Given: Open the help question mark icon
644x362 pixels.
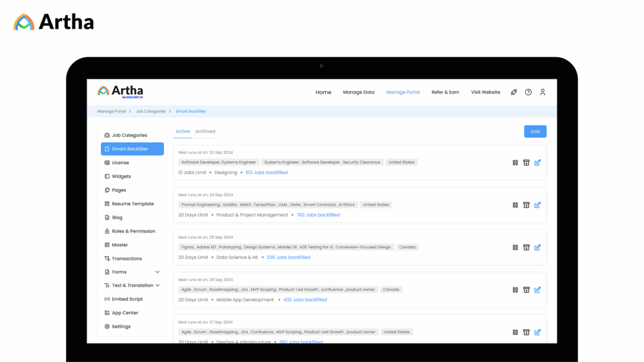Looking at the screenshot, I should click(528, 92).
